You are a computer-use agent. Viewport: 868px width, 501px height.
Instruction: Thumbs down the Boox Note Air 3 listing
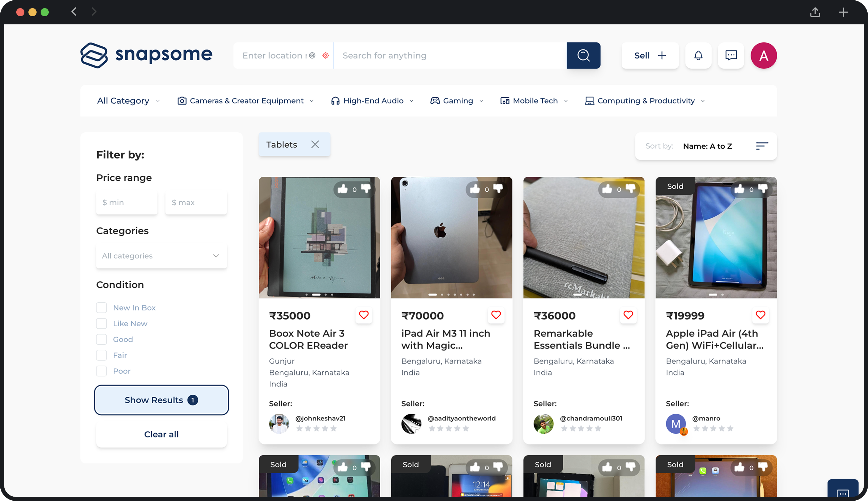click(x=366, y=189)
